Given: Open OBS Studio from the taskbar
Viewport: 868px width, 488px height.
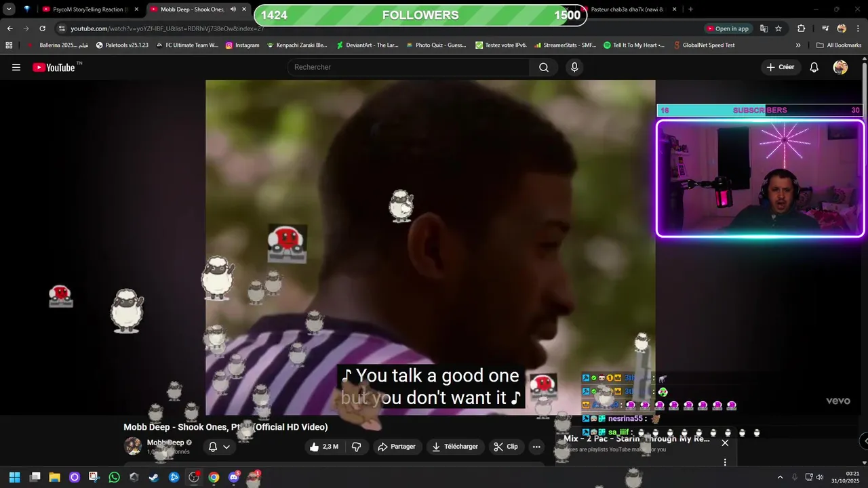Looking at the screenshot, I should 194,477.
